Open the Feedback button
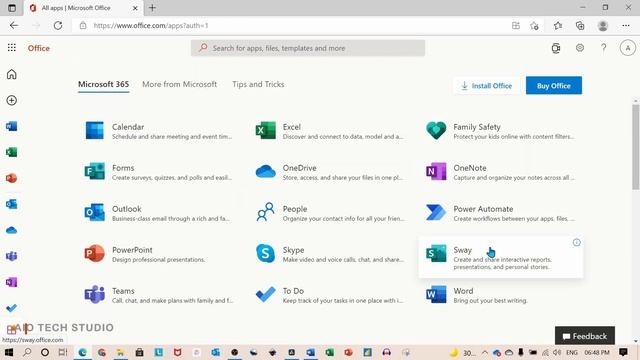This screenshot has width=640, height=360. (x=584, y=336)
